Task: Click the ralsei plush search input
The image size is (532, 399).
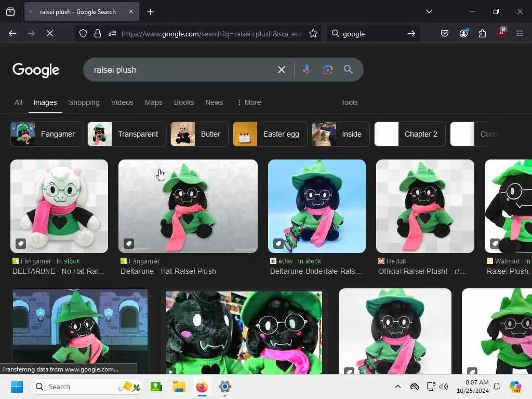Action: [183, 70]
